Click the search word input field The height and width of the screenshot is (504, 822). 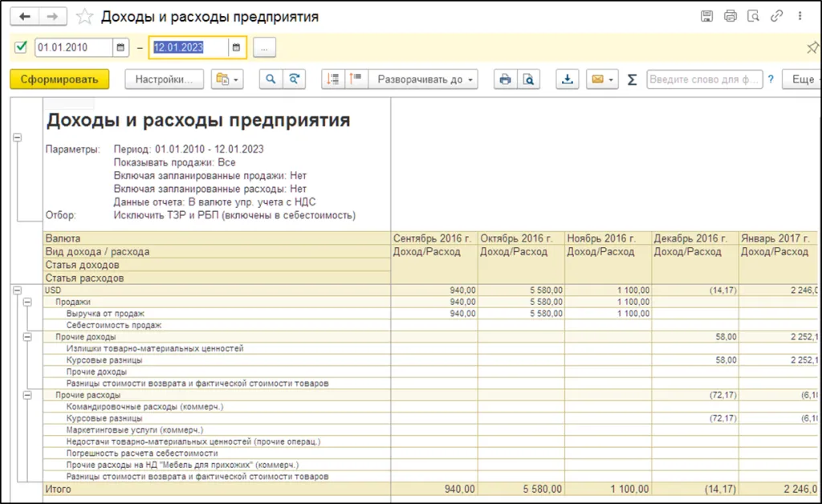point(704,79)
